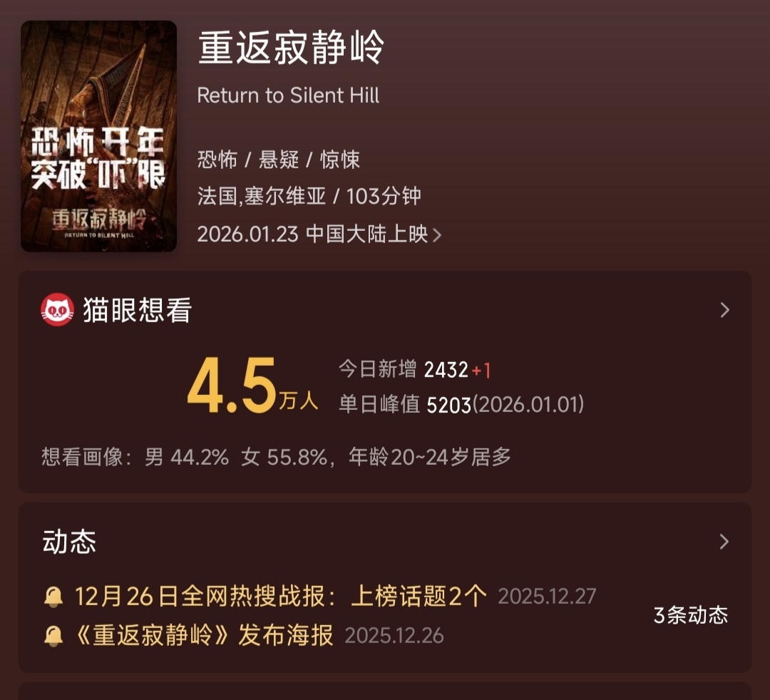
Task: Expand the 猫眼想看 card chevron
Action: (x=724, y=310)
